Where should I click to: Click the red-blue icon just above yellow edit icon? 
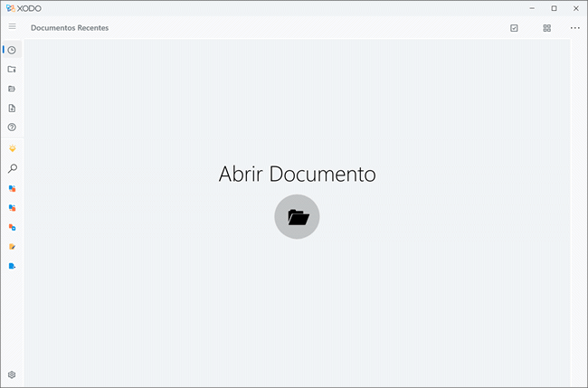point(12,227)
